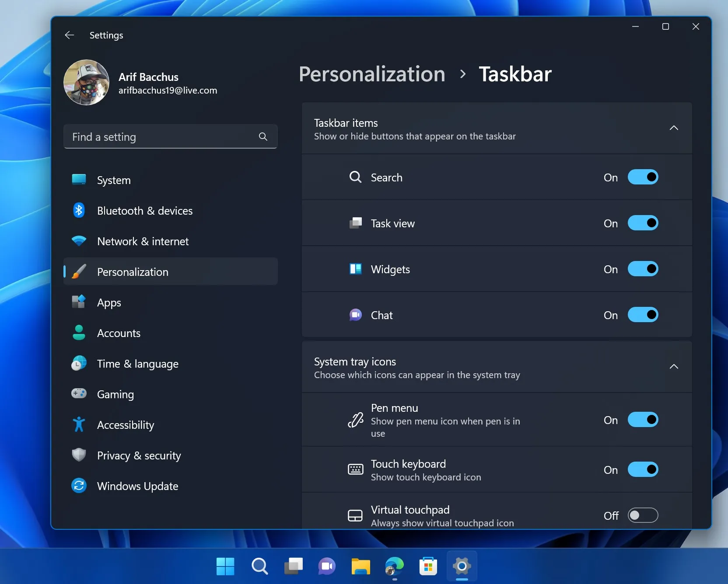Enable the Virtual touchpad option

[x=643, y=515]
